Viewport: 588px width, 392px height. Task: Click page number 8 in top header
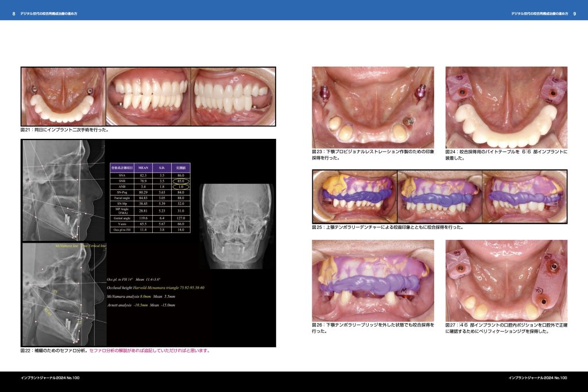pos(14,13)
